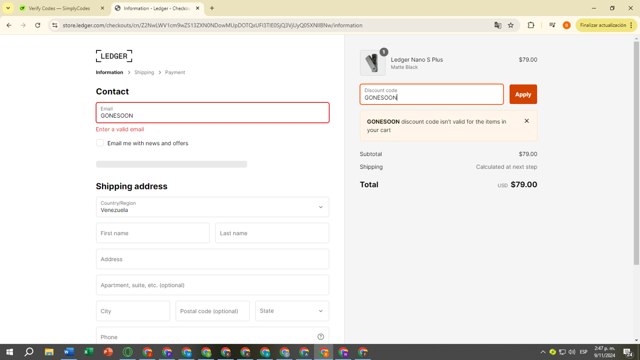The height and width of the screenshot is (360, 640).
Task: Show hidden system tray icons
Action: (x=543, y=352)
